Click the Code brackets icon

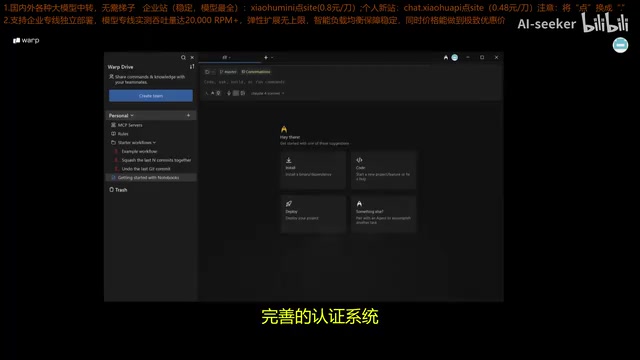(x=359, y=160)
